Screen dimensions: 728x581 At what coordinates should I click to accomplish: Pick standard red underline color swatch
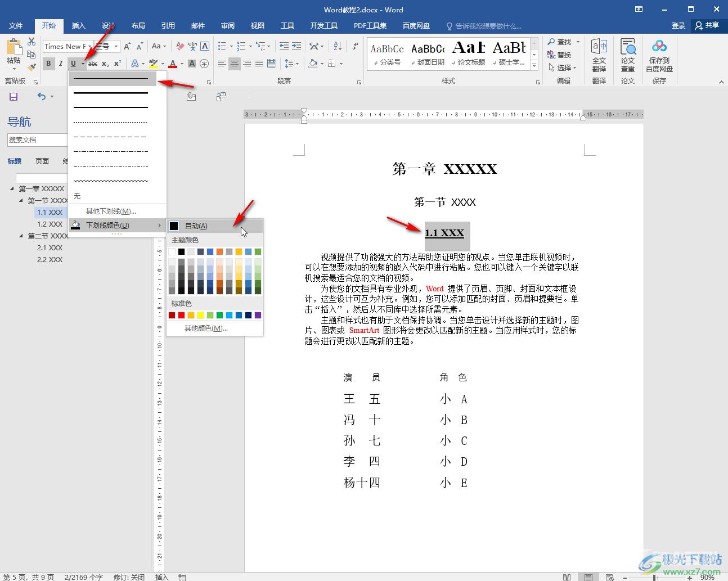(x=181, y=315)
